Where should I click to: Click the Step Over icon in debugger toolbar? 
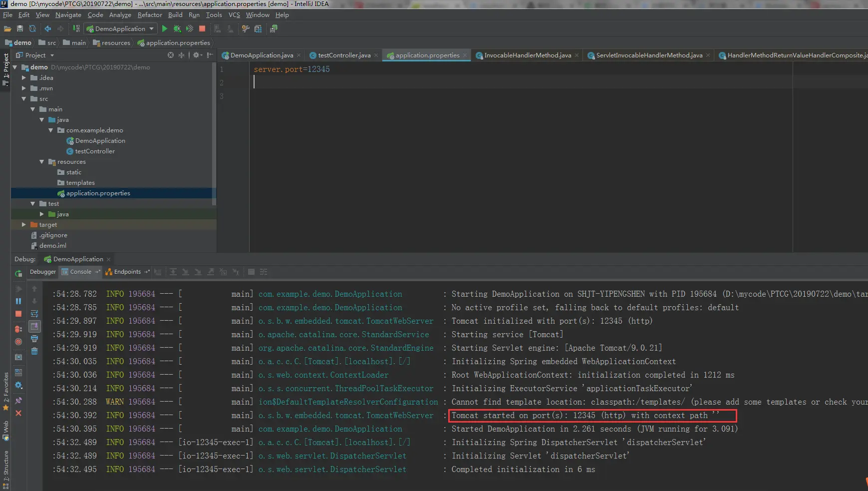pos(173,272)
